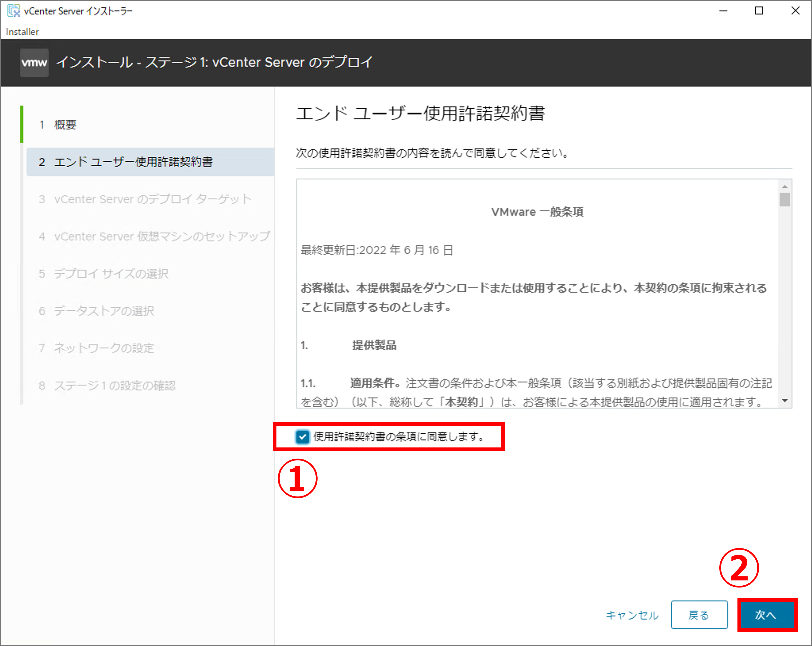Select step 5 デプロイ サイズの選択
Image resolution: width=812 pixels, height=646 pixels.
tap(150, 274)
